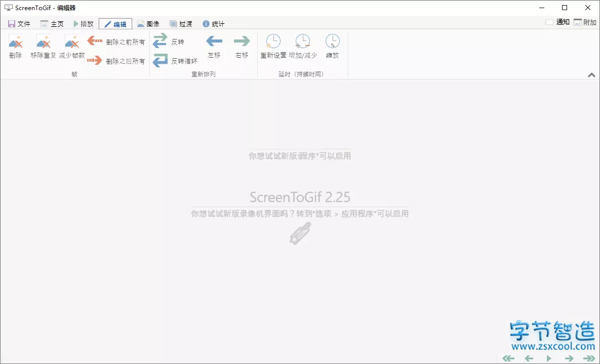Play the animation preview
This screenshot has width=600, height=364.
(549, 358)
